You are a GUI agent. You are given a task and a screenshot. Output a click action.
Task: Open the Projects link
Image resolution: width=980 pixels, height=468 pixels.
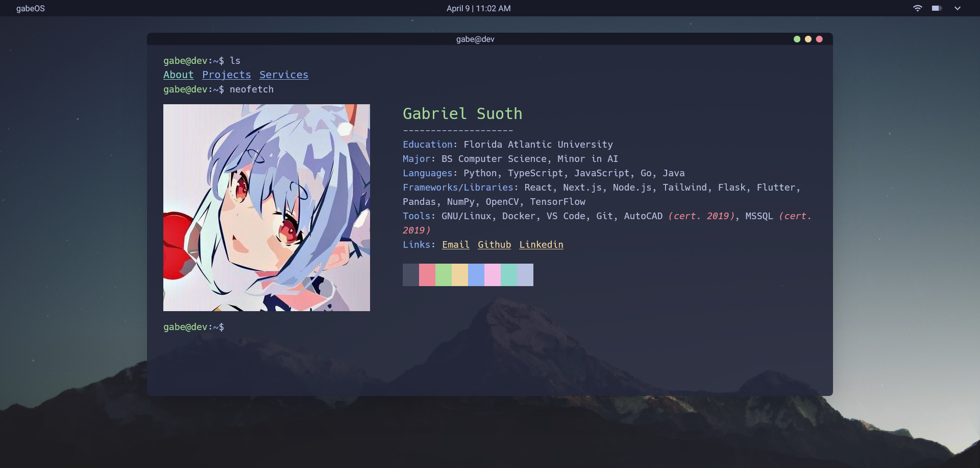click(227, 75)
